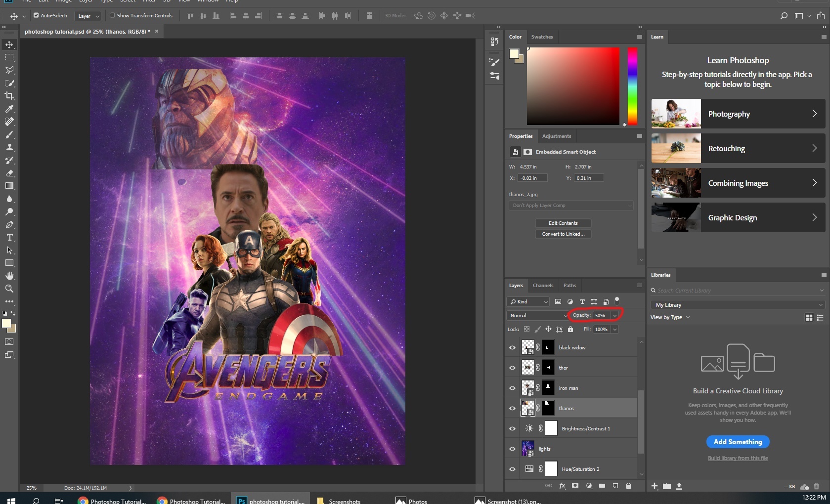Image resolution: width=830 pixels, height=504 pixels.
Task: Activate the Crop tool
Action: [x=9, y=96]
